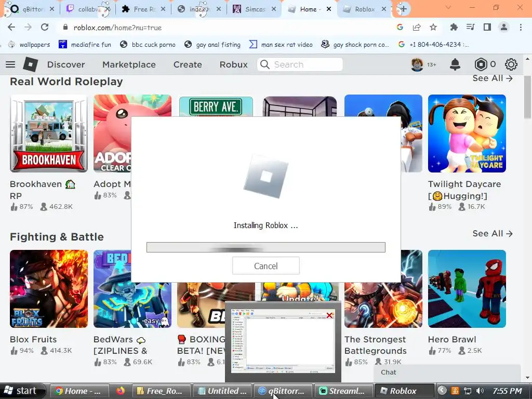Switch to the qBittorrent browser tab
The image size is (532, 399).
31,9
